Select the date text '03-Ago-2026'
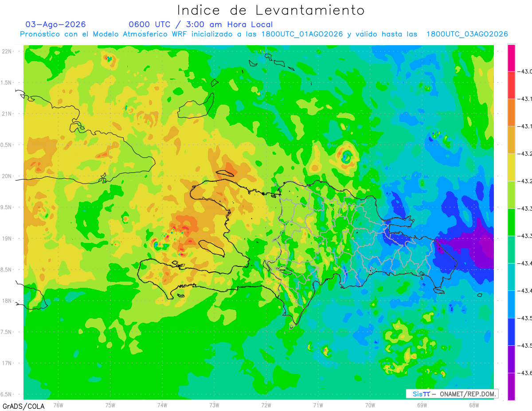Image resolution: width=532 pixels, height=411 pixels. point(56,24)
